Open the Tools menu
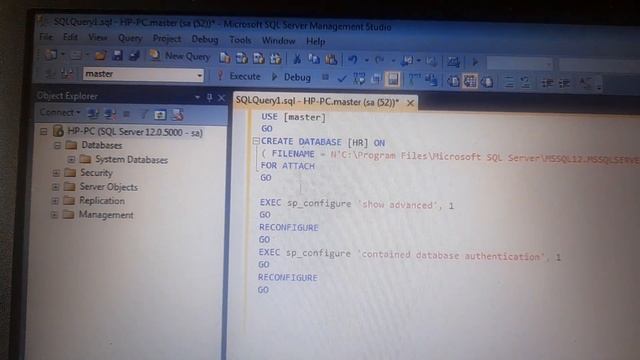 coord(240,40)
